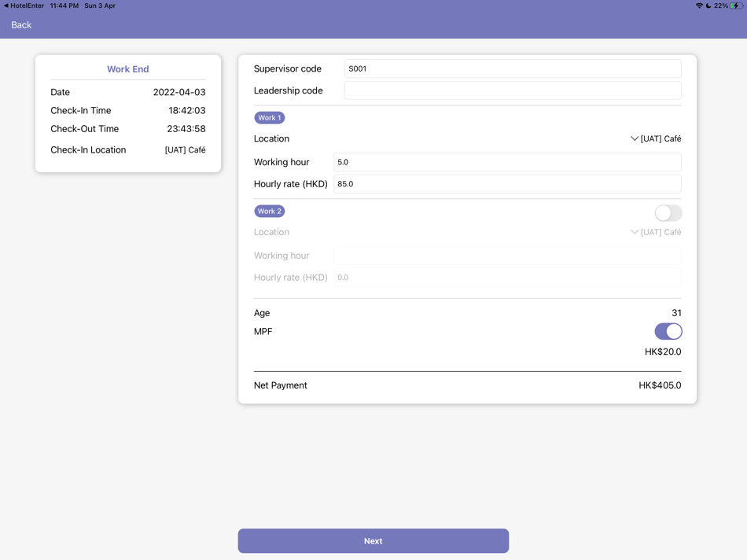Viewport: 747px width, 560px height.
Task: Go back using the Back button
Action: point(21,25)
